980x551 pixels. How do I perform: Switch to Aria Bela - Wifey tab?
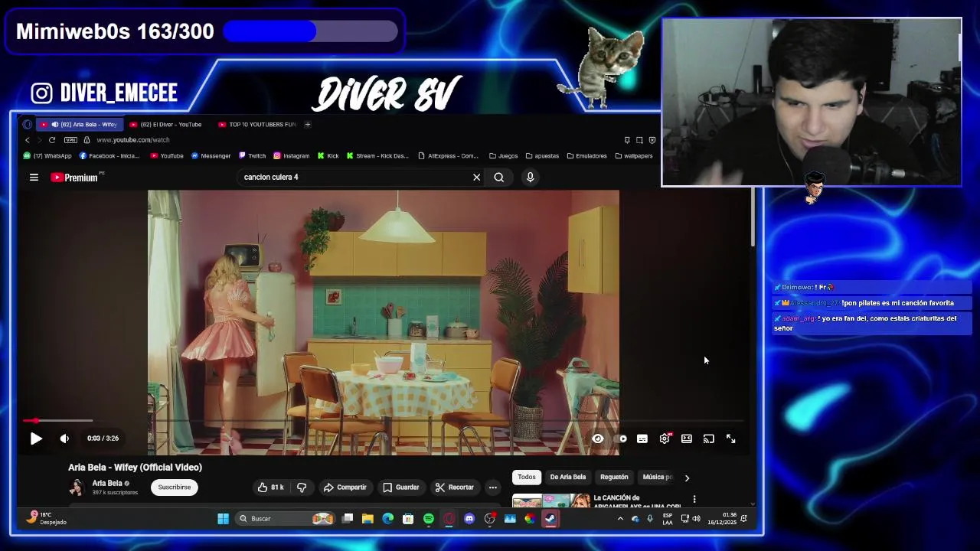click(80, 124)
